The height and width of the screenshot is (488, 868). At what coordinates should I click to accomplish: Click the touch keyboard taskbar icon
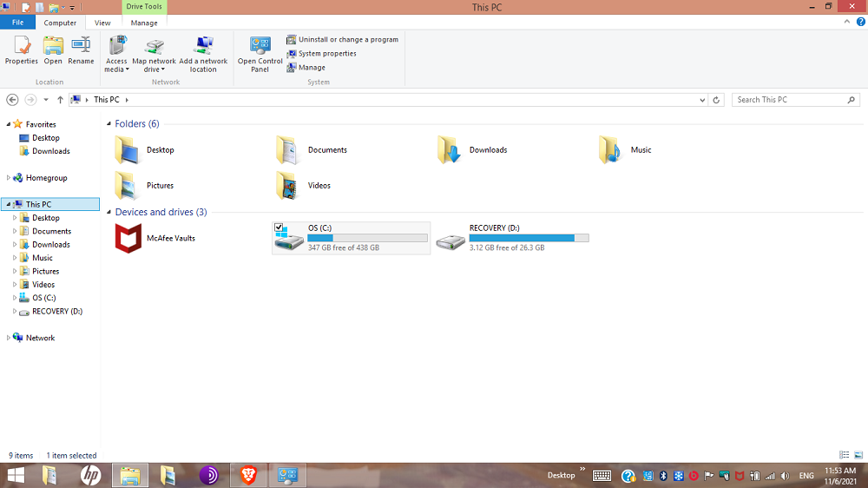click(x=602, y=476)
